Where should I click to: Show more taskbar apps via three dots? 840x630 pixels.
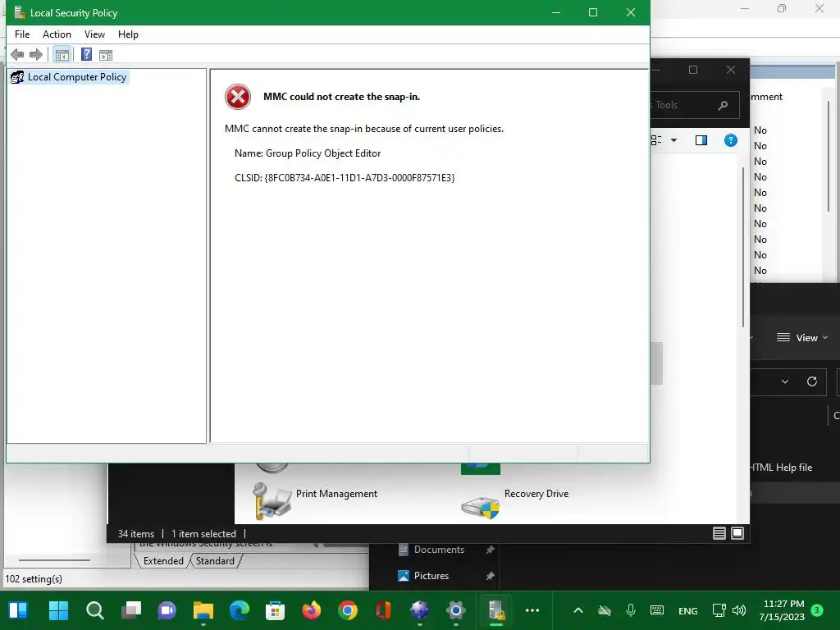pyautogui.click(x=532, y=610)
